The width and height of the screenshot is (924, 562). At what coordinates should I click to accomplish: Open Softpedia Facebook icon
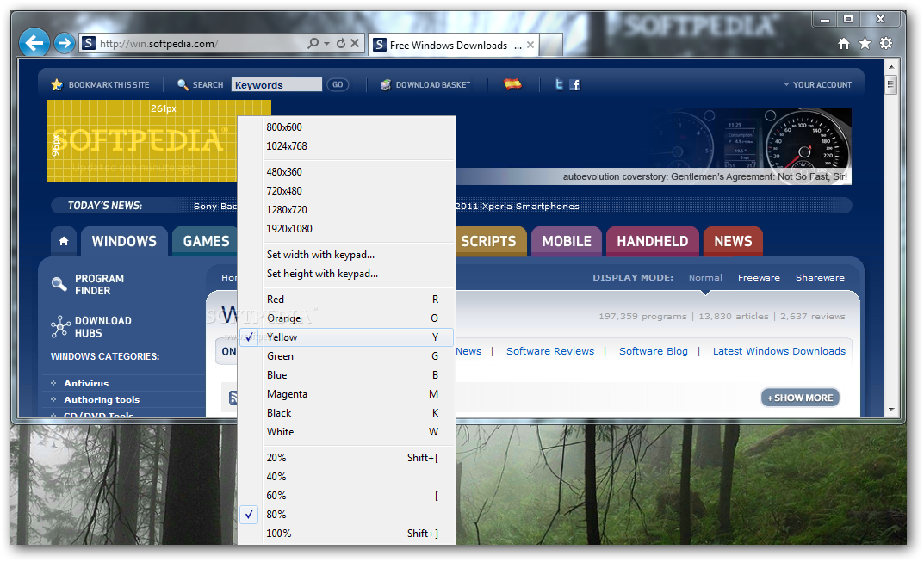pos(575,85)
